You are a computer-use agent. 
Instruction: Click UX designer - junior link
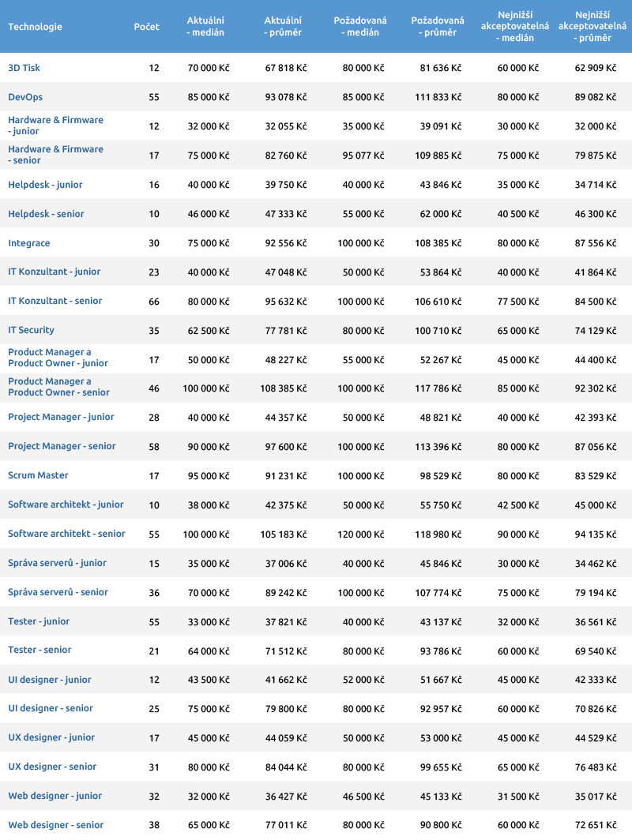click(x=51, y=737)
